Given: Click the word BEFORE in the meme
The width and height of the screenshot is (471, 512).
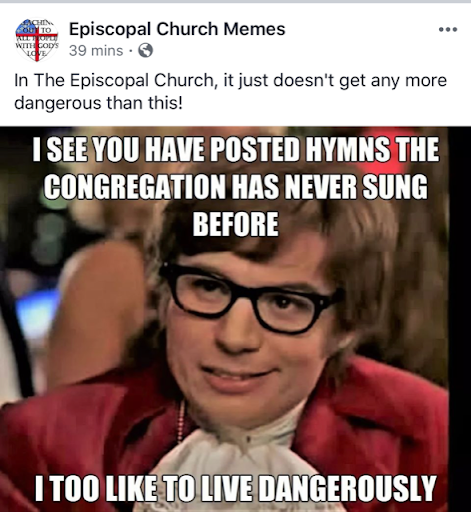Looking at the screenshot, I should 235,223.
